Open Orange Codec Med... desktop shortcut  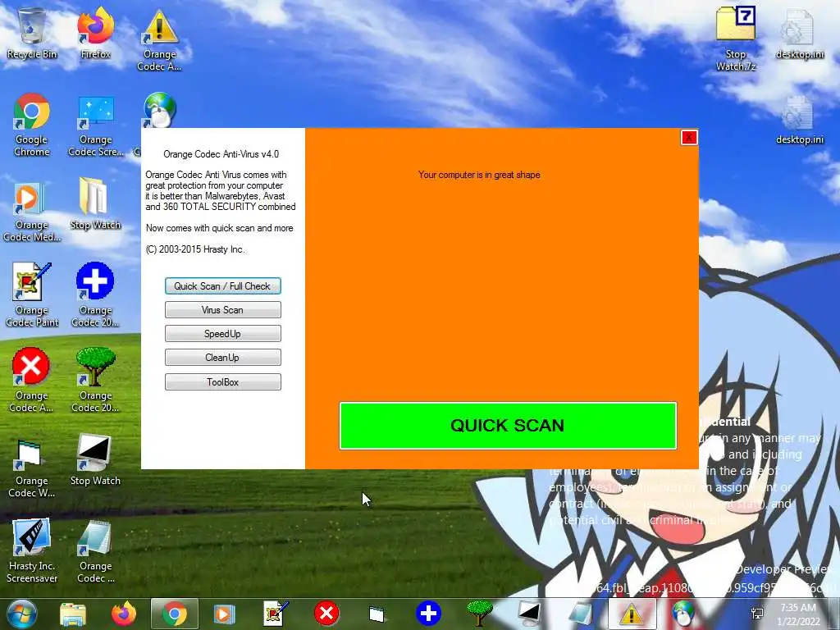(32, 212)
